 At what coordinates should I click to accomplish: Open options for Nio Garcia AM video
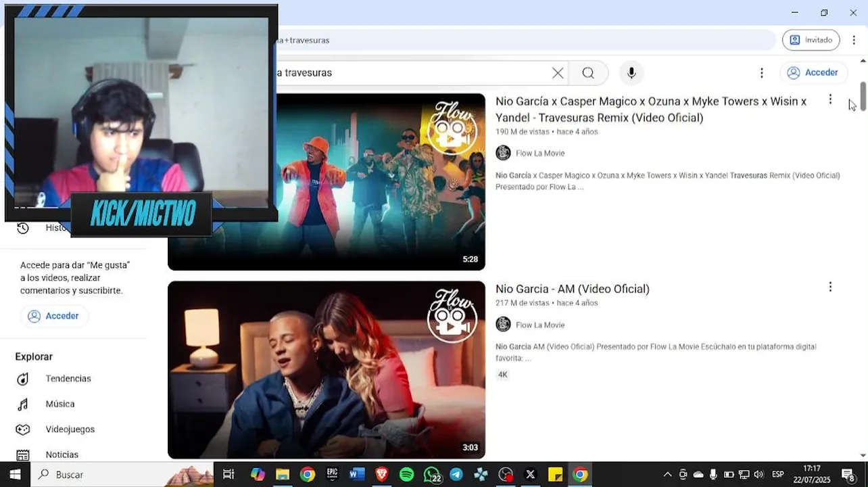(x=830, y=287)
